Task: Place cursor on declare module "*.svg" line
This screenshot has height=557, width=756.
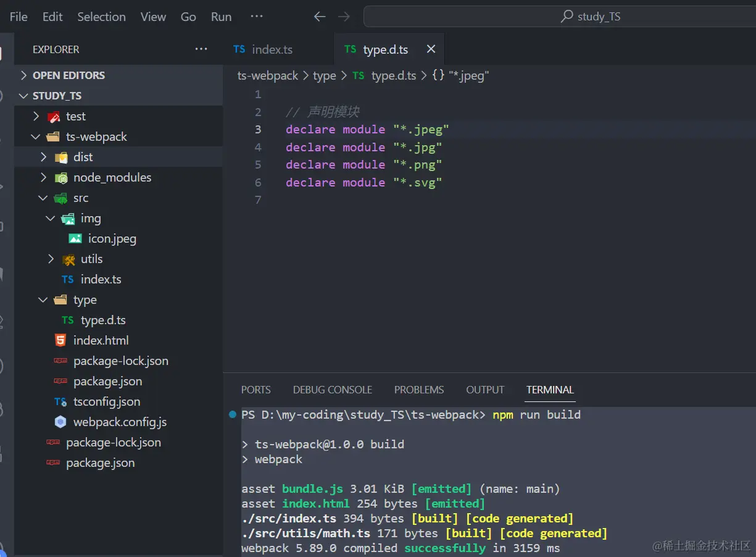Action: click(x=364, y=183)
